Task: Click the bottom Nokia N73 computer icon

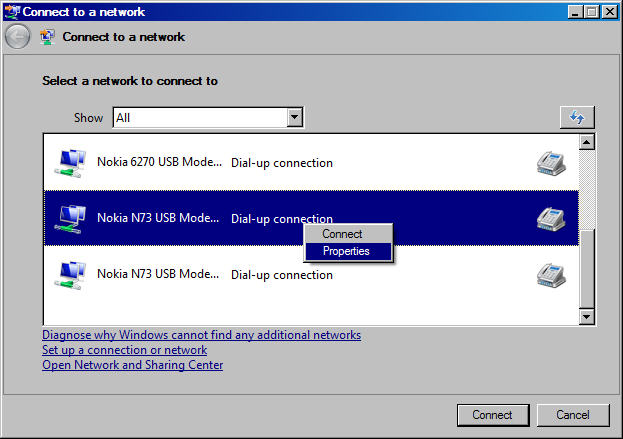Action: 69,274
